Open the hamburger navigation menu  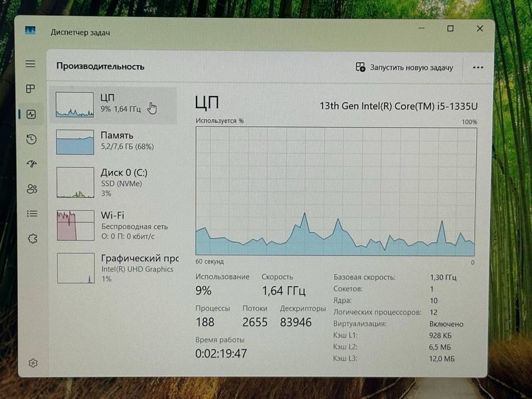click(x=31, y=64)
